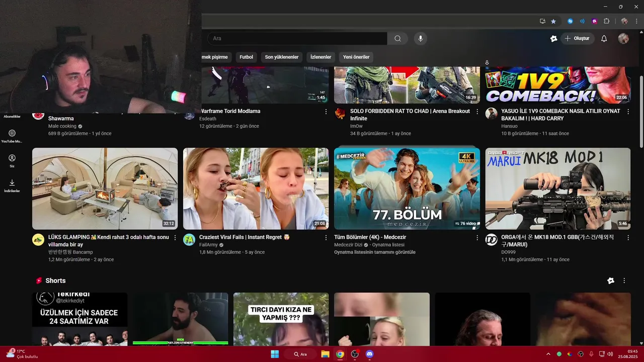
Task: Open options for LÜKS GLAMPING video
Action: [175, 237]
